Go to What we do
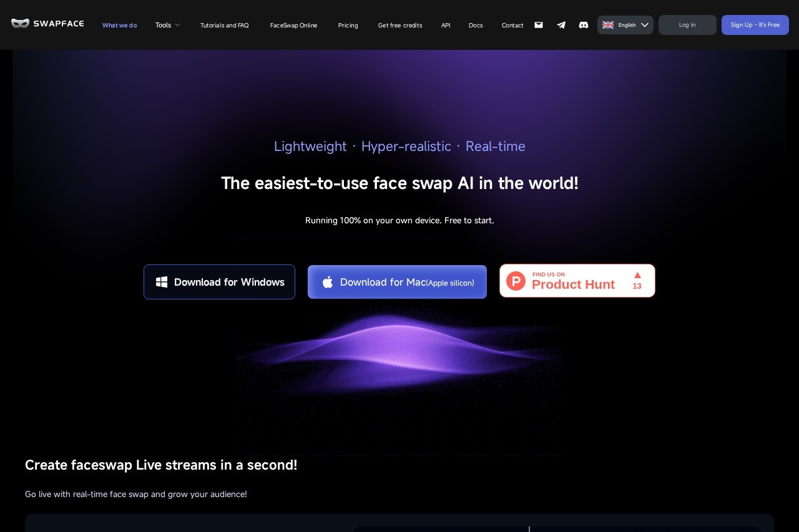This screenshot has height=532, width=799. coord(120,26)
